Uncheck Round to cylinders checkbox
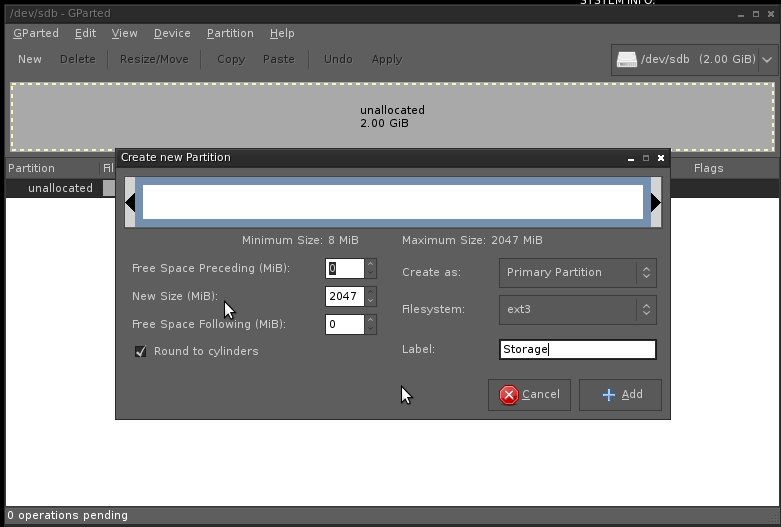 pos(140,352)
